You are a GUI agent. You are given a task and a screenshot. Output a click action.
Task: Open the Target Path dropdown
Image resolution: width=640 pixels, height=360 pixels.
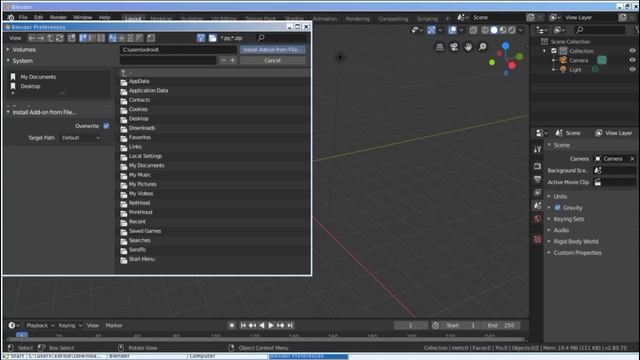click(x=80, y=138)
